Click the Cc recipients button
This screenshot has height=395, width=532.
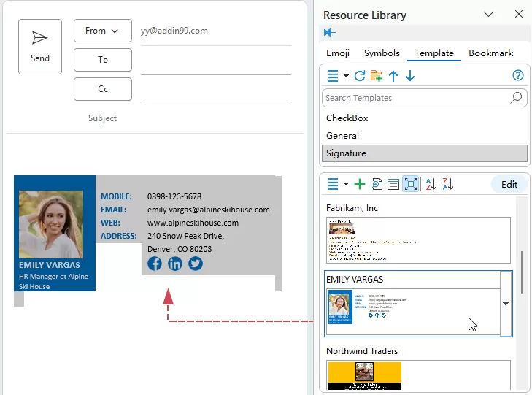[x=102, y=89]
